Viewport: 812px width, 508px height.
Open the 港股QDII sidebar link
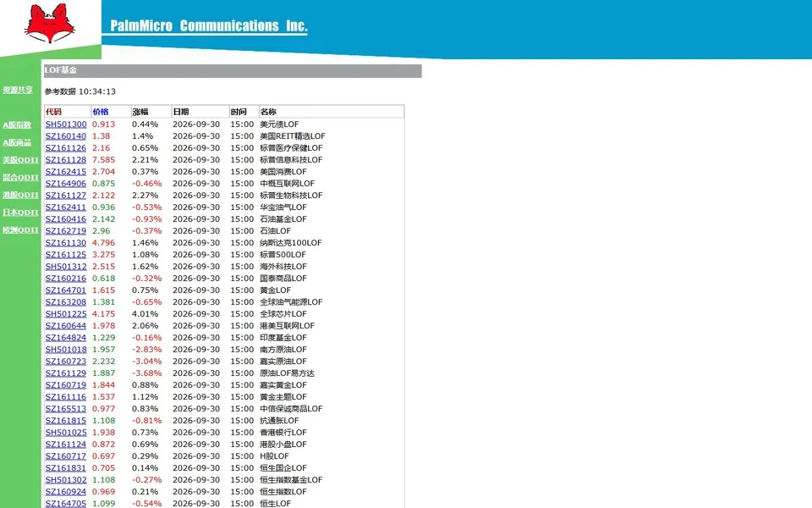(x=20, y=196)
